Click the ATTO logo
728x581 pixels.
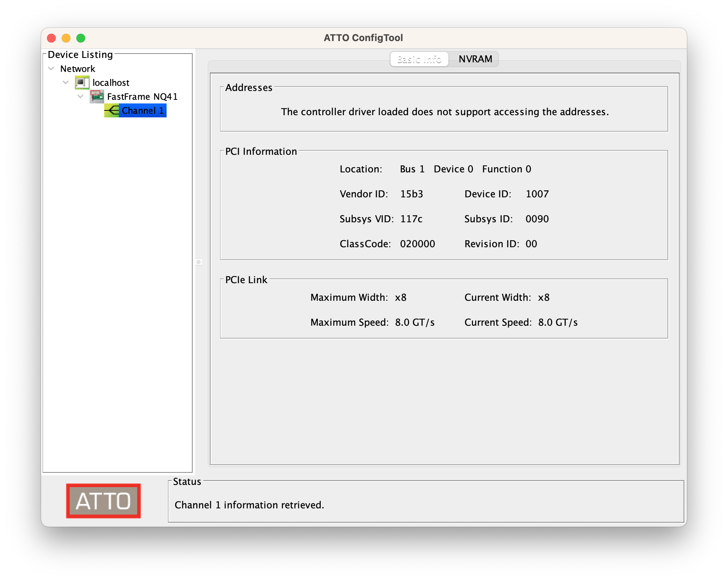point(103,501)
